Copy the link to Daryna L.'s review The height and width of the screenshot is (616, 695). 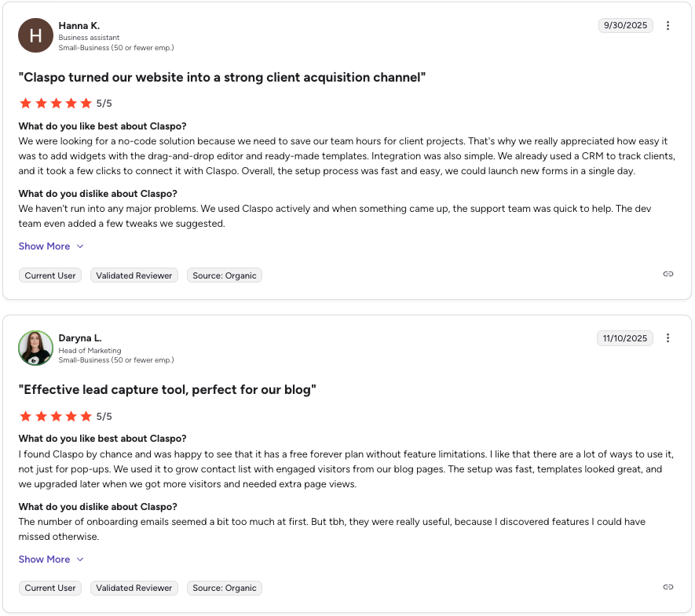pyautogui.click(x=668, y=587)
